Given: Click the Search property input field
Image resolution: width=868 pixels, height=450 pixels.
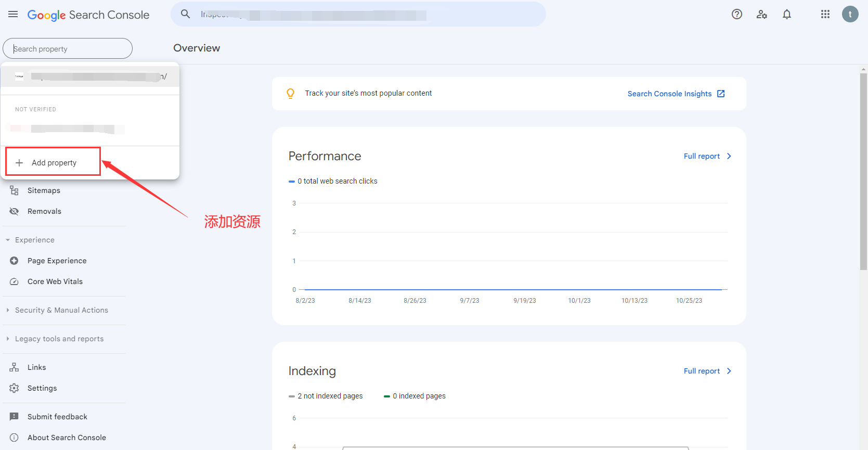Looking at the screenshot, I should [68, 49].
